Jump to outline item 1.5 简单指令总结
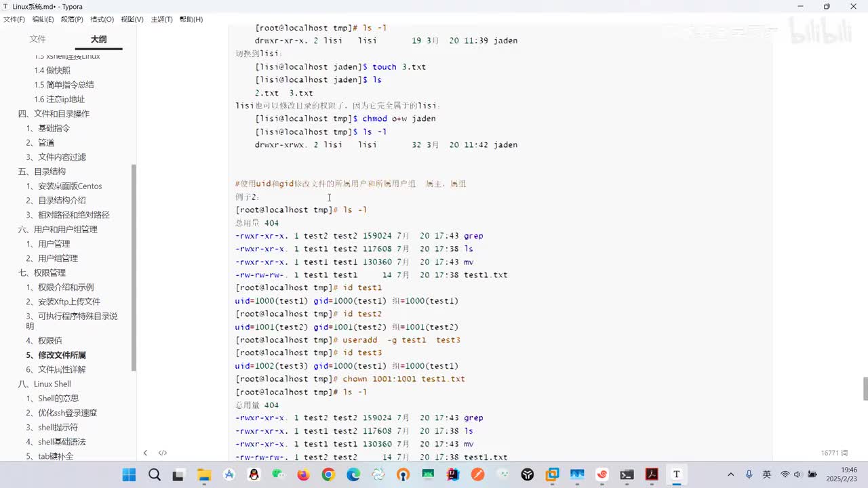This screenshot has width=868, height=488. (x=64, y=85)
